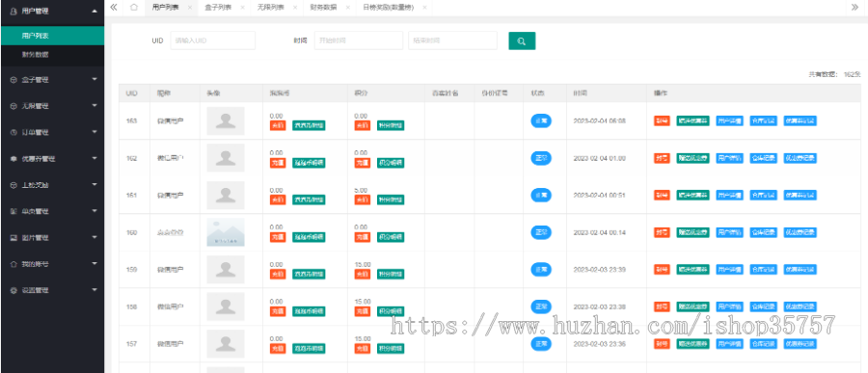The width and height of the screenshot is (868, 373).
Task: Close the 财务数据 tab
Action: 347,7
